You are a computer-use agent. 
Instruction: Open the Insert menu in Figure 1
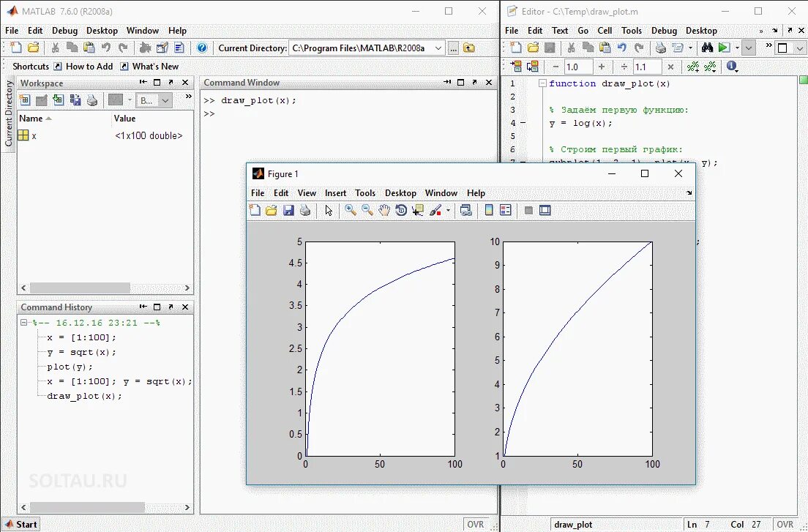click(335, 192)
